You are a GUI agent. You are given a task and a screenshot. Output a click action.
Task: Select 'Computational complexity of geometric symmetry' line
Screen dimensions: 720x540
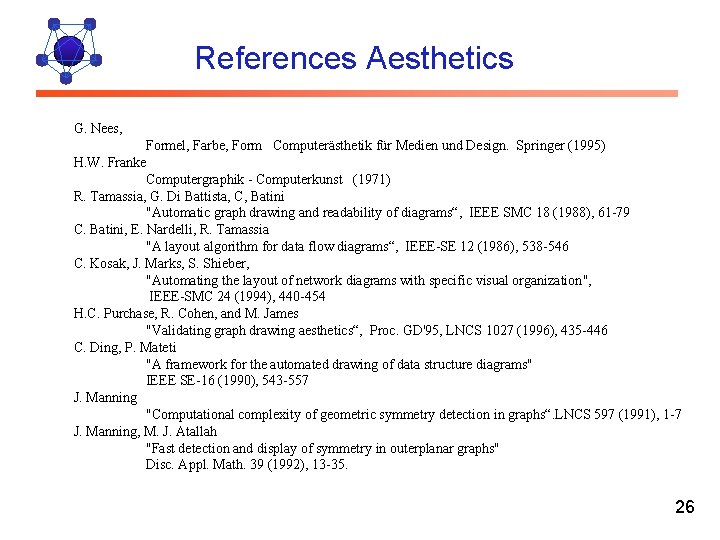pos(414,415)
